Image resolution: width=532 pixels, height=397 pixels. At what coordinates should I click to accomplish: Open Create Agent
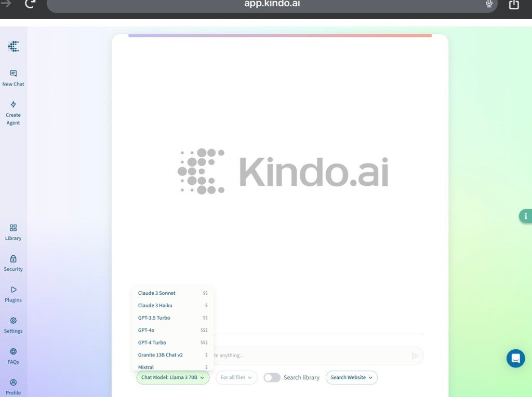point(13,113)
